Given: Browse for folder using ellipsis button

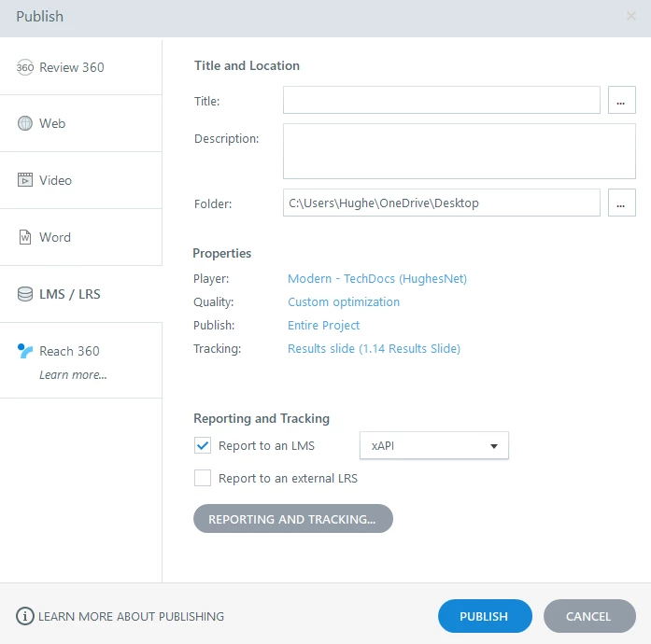Looking at the screenshot, I should 621,203.
